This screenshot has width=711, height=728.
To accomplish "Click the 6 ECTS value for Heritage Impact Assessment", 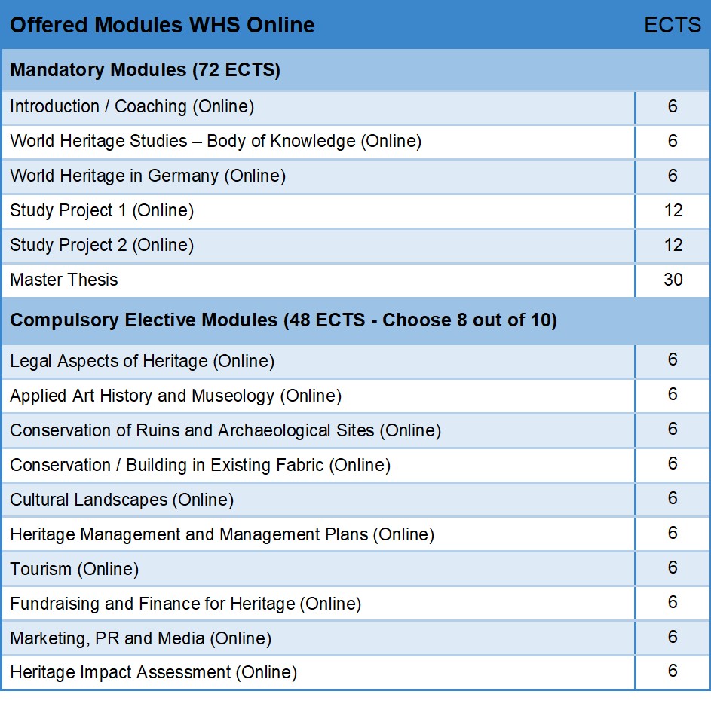I will [673, 671].
